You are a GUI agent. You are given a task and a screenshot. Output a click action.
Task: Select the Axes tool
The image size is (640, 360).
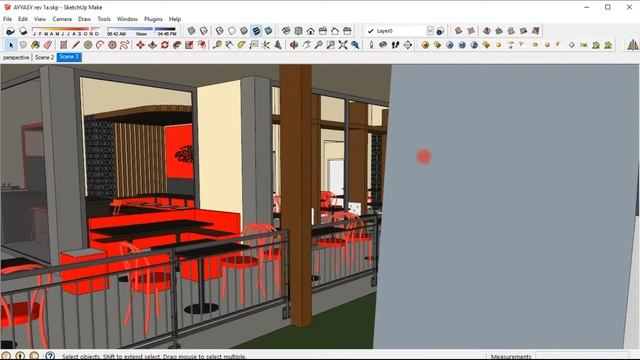[266, 45]
